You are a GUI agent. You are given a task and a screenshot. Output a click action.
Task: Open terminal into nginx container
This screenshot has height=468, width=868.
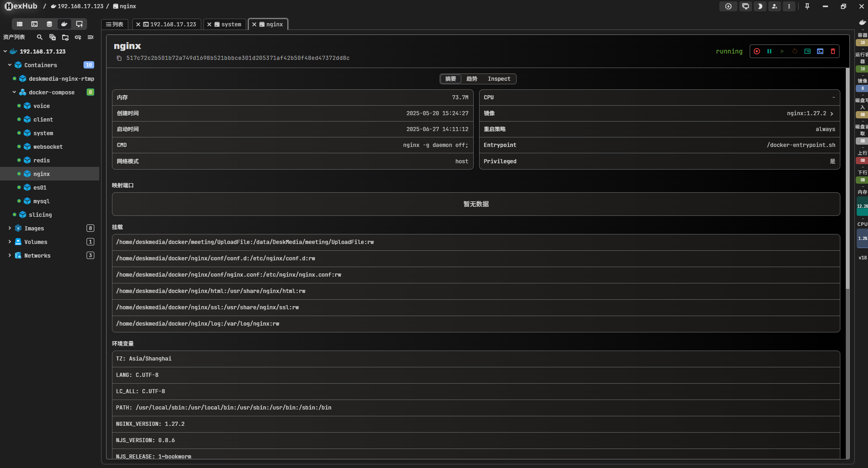[820, 51]
